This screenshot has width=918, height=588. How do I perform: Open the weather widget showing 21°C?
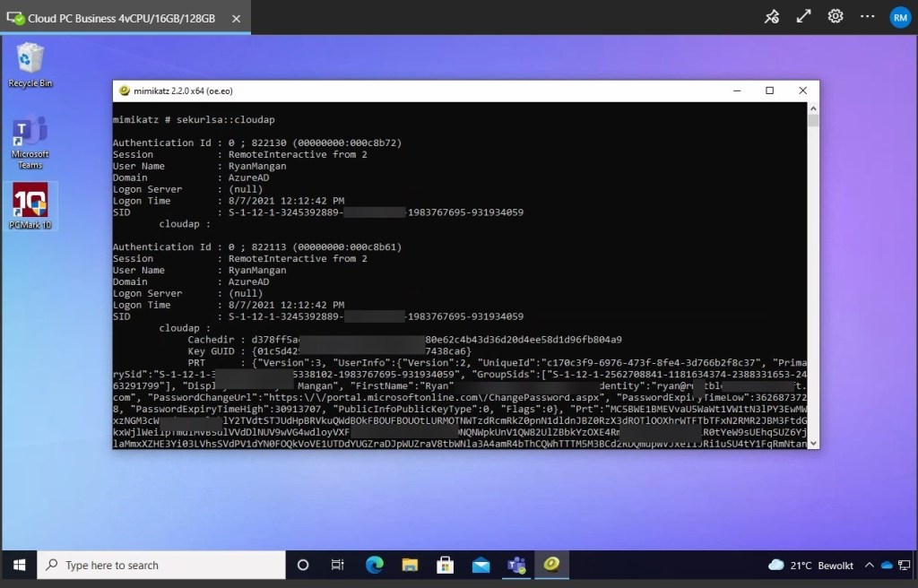tap(810, 566)
